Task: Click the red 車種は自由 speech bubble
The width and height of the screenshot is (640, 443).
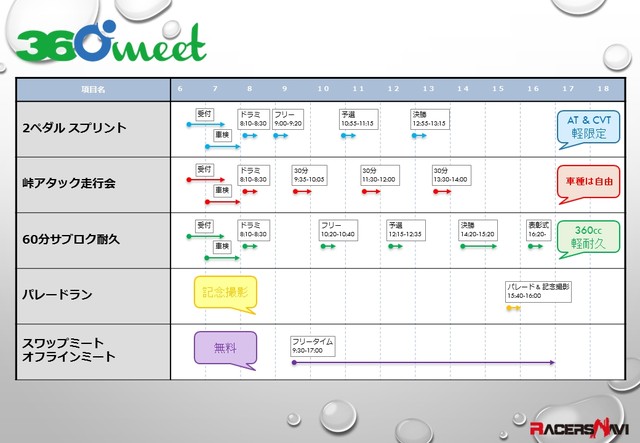Action: tap(585, 181)
